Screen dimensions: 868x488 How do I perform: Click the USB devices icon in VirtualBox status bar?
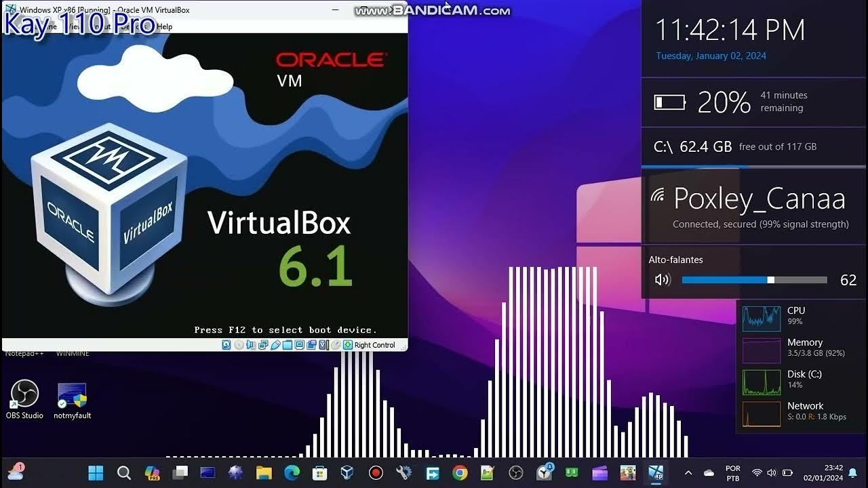(x=275, y=345)
